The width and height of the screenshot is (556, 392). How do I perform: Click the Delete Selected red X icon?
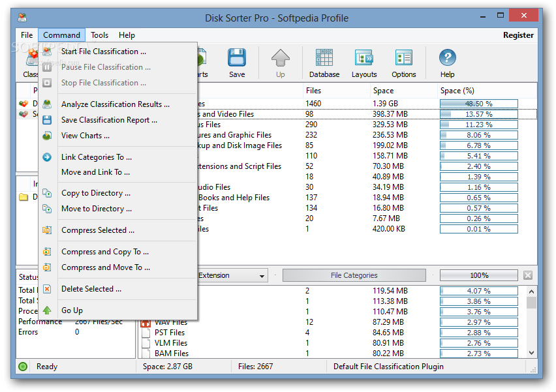pos(47,289)
